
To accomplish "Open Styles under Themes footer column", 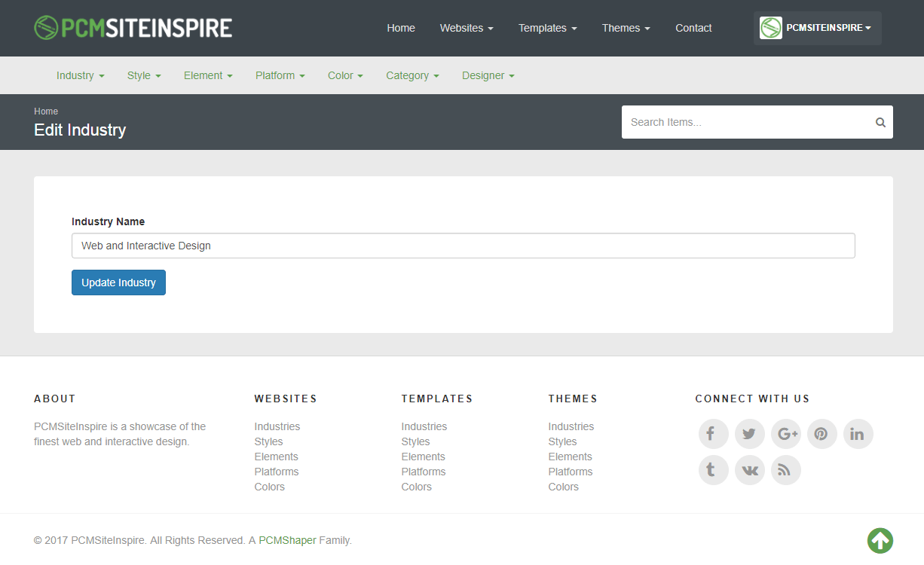I will (x=562, y=441).
